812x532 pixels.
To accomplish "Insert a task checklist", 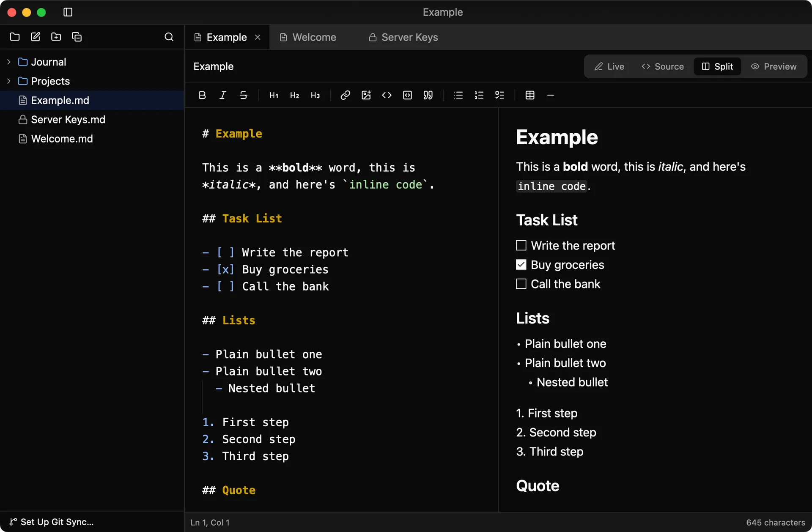I will tap(499, 95).
